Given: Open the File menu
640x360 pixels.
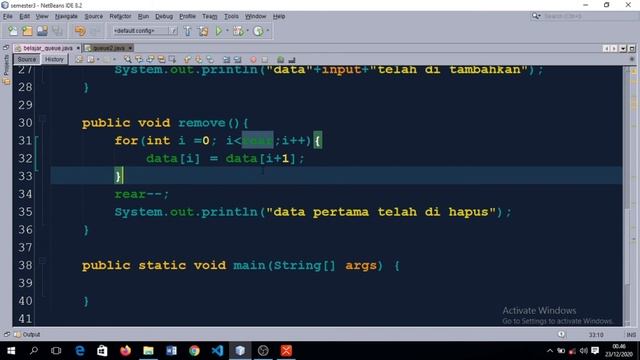Looking at the screenshot, I should coord(8,16).
